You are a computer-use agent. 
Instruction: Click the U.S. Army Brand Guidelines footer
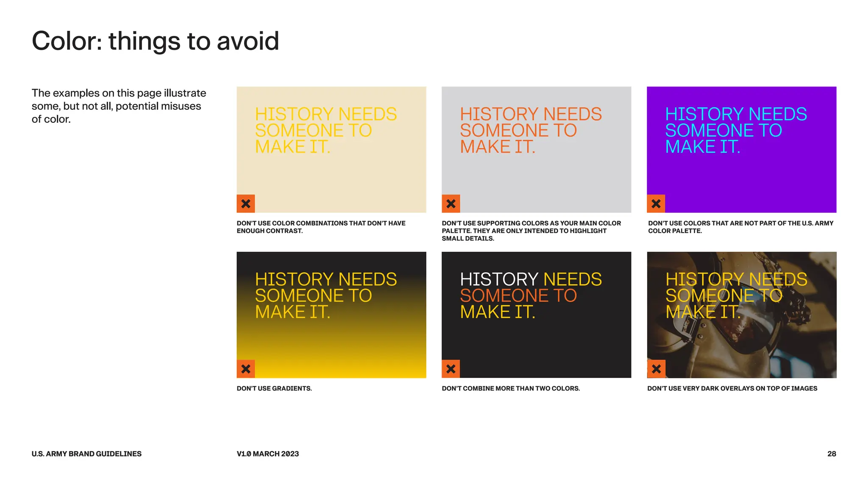pyautogui.click(x=86, y=454)
